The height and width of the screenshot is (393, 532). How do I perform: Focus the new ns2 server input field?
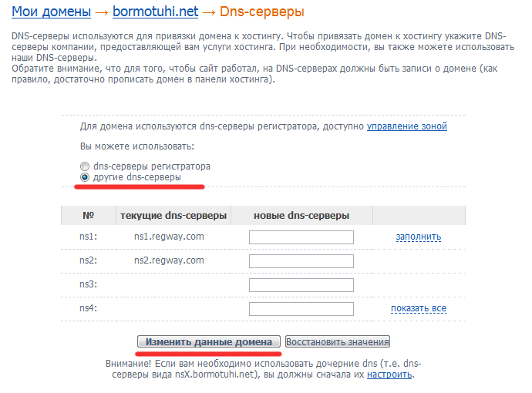[x=301, y=261]
